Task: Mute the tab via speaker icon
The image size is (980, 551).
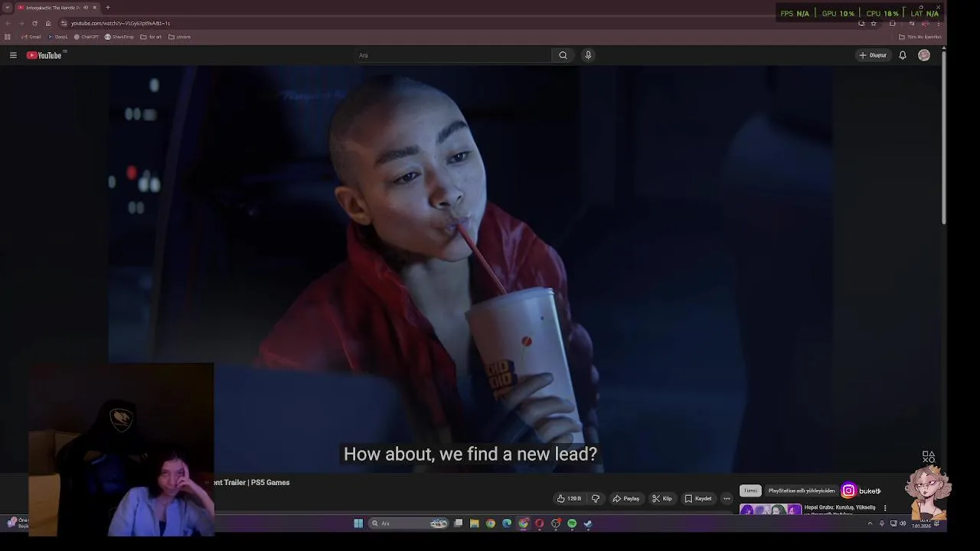Action: (86, 8)
